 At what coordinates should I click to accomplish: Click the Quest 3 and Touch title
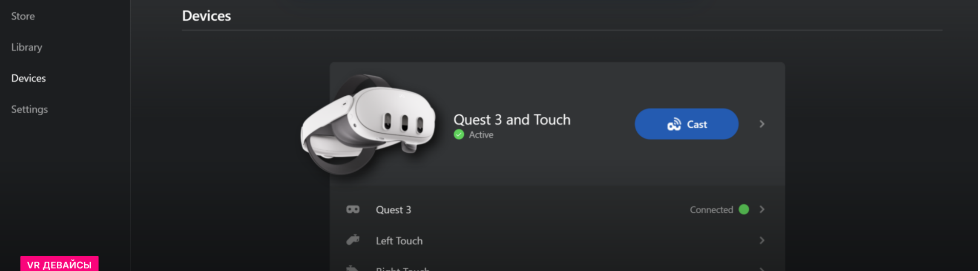(512, 120)
